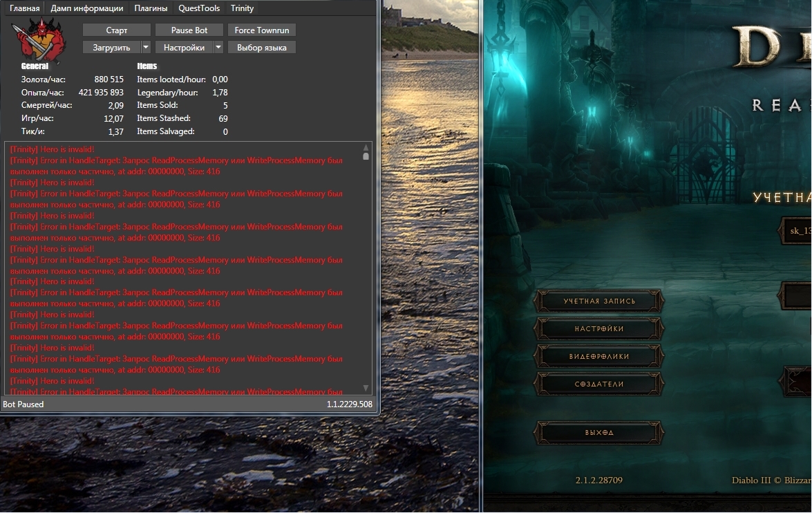Viewport: 812px width, 513px height.
Task: Open the Trinity tab
Action: (242, 8)
